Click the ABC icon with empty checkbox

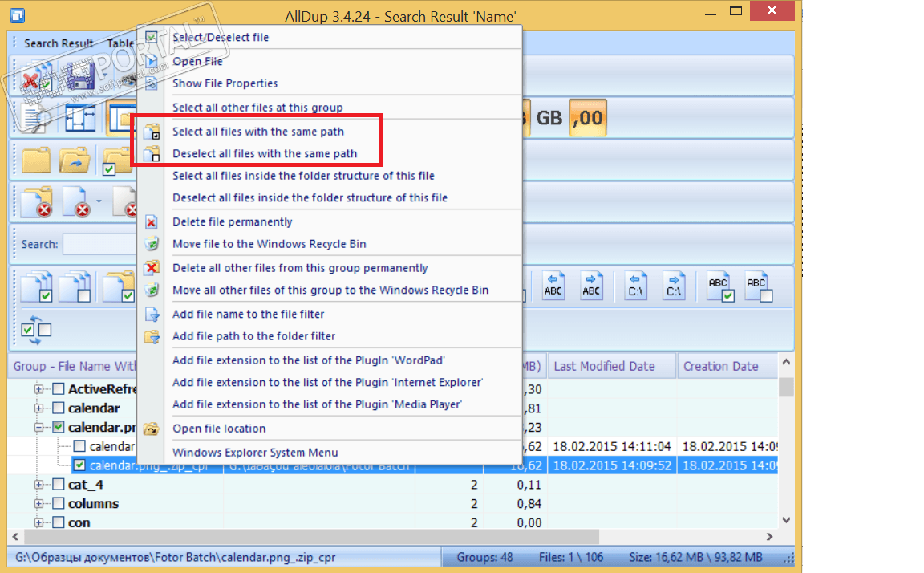(759, 287)
